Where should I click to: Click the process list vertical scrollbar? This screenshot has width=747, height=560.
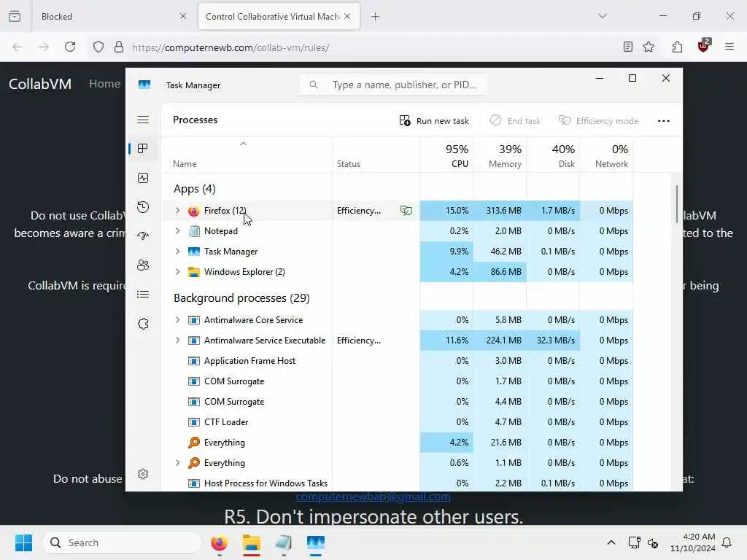[x=676, y=204]
